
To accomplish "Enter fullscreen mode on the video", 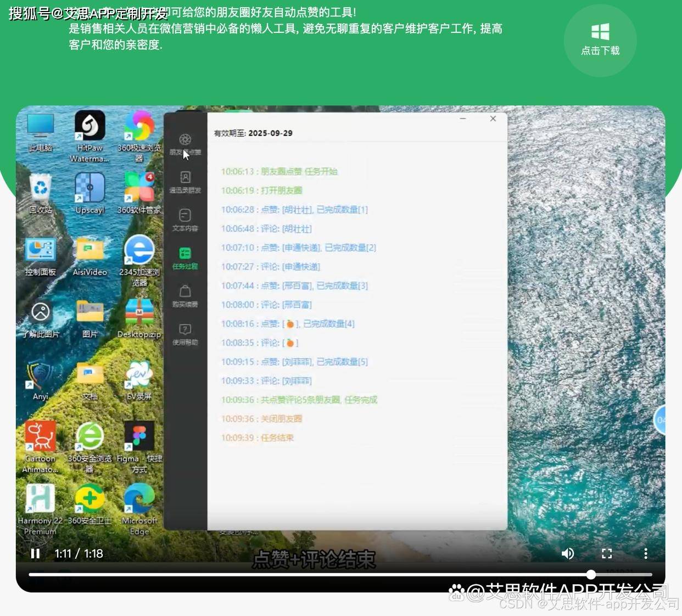I will (x=607, y=553).
